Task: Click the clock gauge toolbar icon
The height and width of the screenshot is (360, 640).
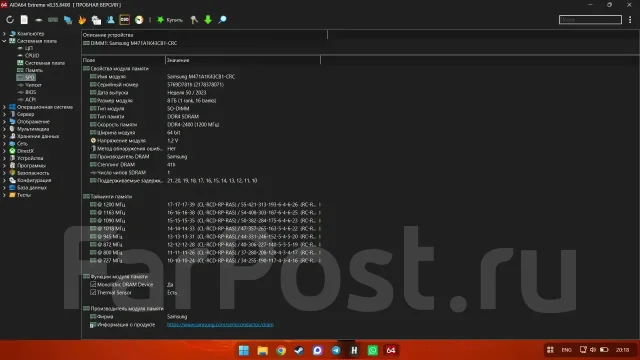Action: pyautogui.click(x=139, y=20)
